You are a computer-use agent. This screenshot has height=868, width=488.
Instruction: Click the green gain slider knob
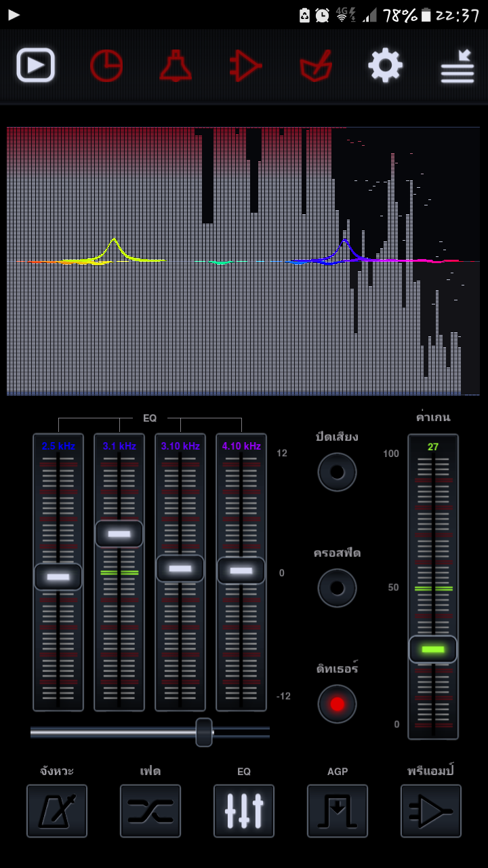pos(433,650)
